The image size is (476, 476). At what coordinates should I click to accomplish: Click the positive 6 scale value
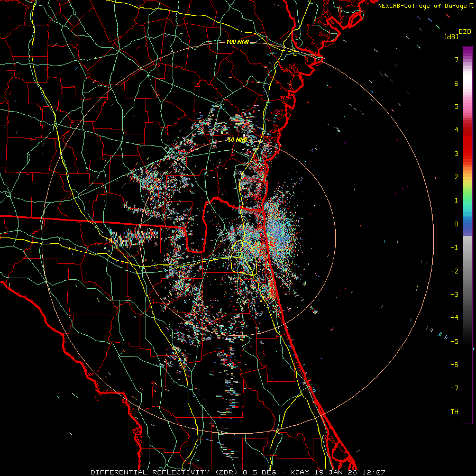(456, 83)
